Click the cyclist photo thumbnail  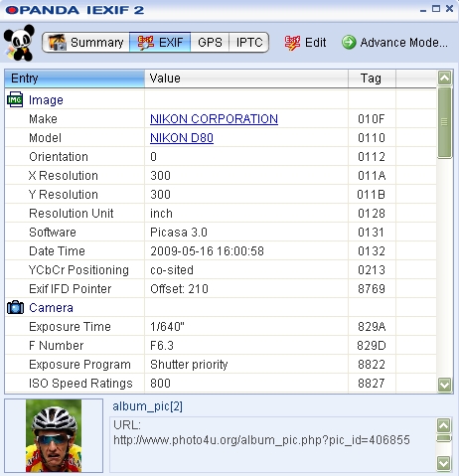pyautogui.click(x=54, y=435)
